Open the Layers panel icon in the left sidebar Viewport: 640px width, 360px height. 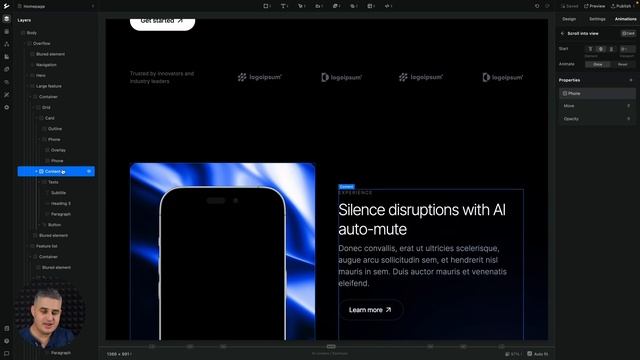pos(7,19)
